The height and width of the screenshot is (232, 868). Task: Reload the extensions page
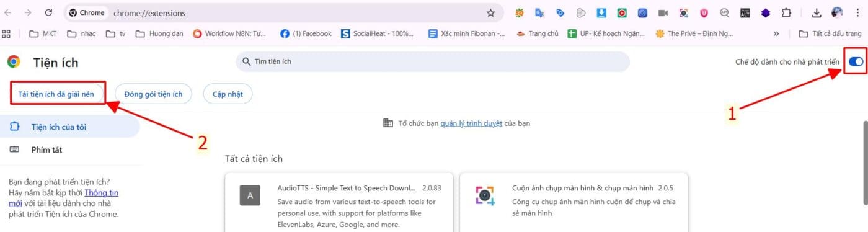48,12
